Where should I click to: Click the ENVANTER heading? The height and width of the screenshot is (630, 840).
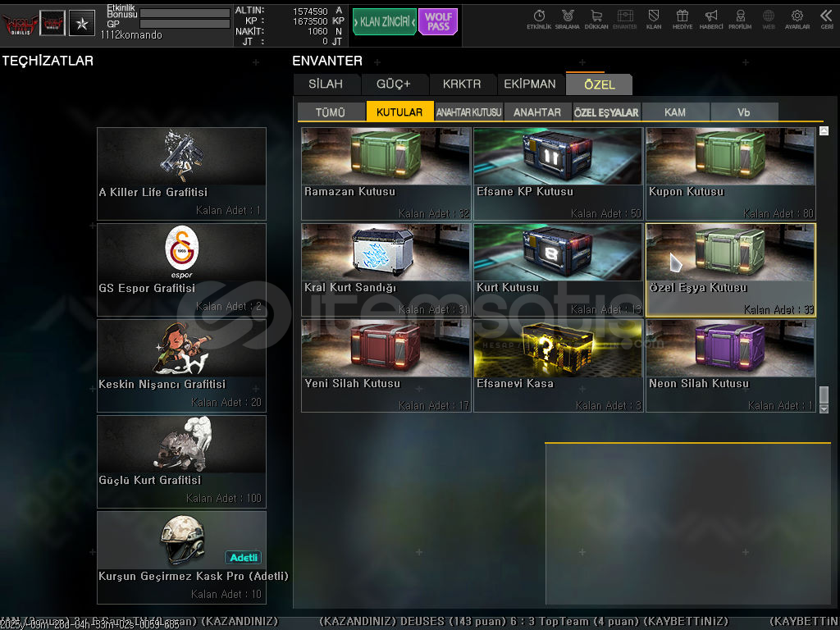point(327,61)
